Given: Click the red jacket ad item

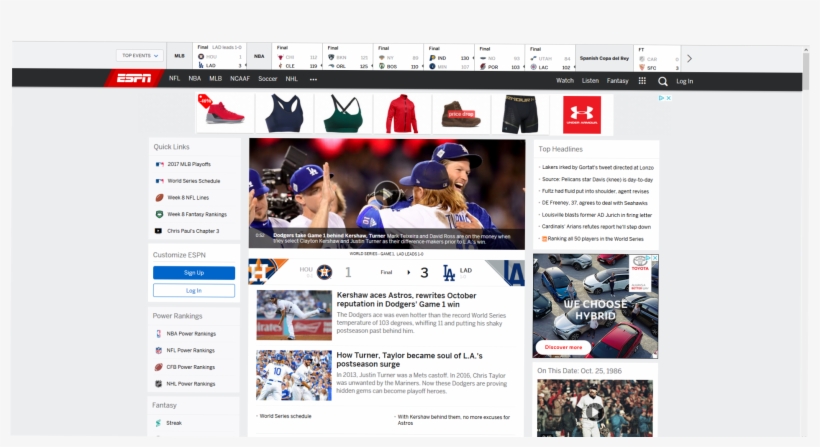Looking at the screenshot, I should (402, 113).
